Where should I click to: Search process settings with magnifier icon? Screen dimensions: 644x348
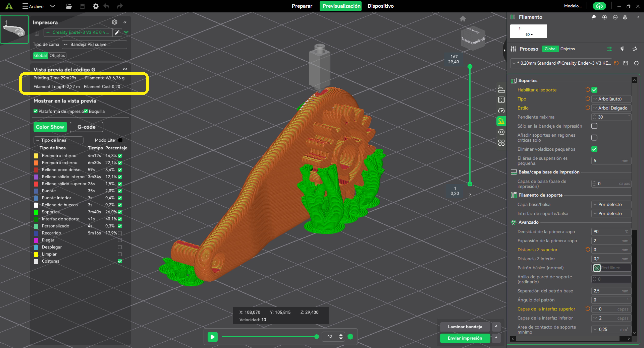(636, 63)
